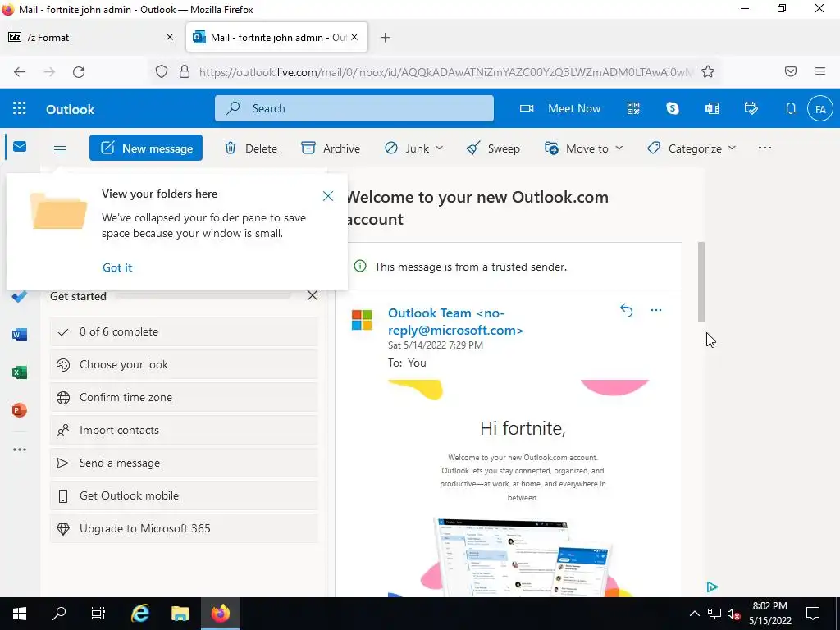
Task: Click the reading pane scrollbar
Action: [x=701, y=282]
